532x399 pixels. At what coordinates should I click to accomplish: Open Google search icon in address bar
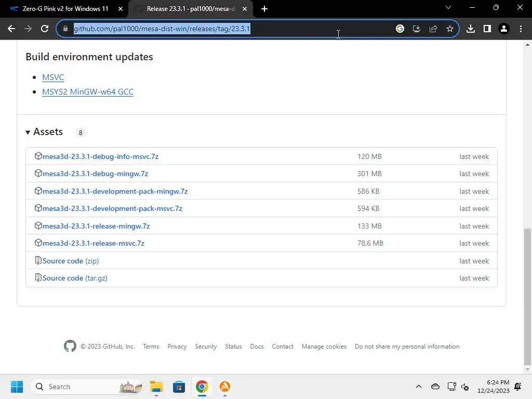(x=400, y=29)
